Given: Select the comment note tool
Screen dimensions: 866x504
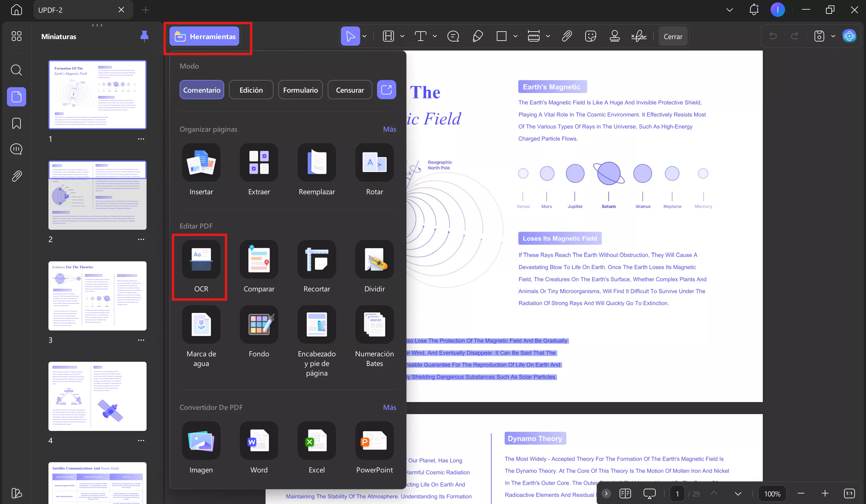Looking at the screenshot, I should pos(453,36).
